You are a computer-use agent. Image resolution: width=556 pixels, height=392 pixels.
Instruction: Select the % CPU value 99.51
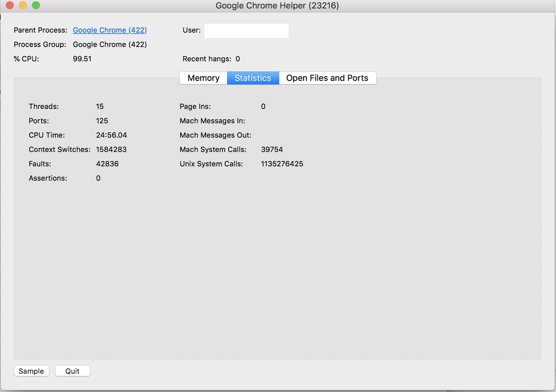tap(82, 59)
